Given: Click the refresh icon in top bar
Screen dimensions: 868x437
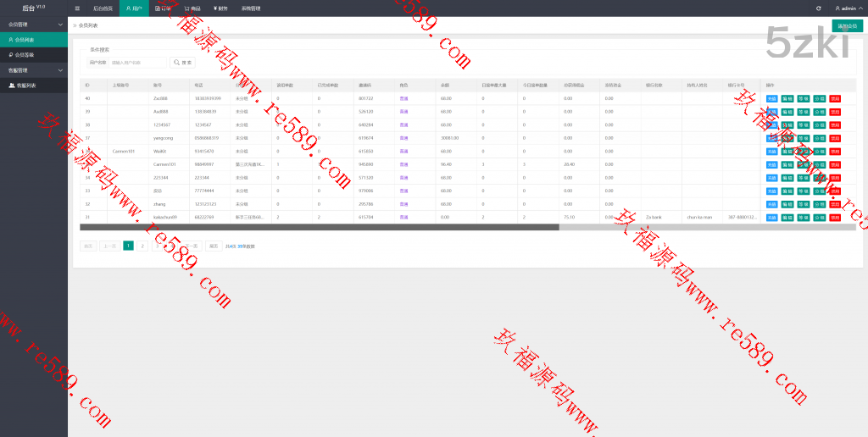Looking at the screenshot, I should tap(818, 8).
